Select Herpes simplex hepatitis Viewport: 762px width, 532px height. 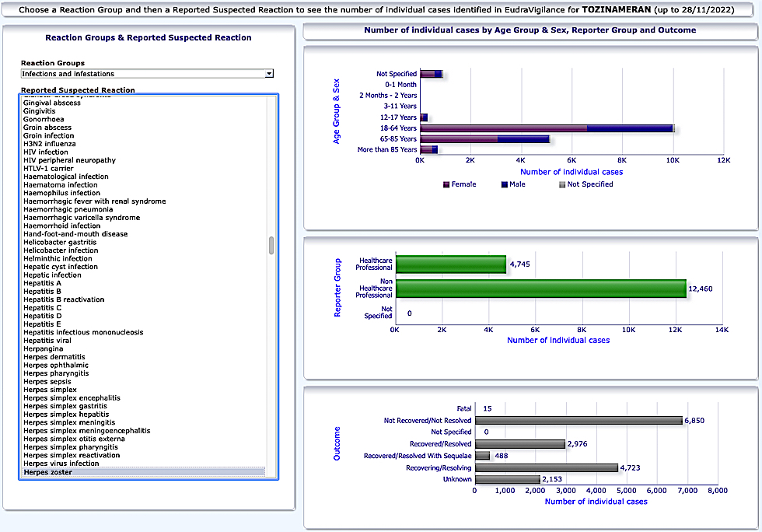[67, 415]
